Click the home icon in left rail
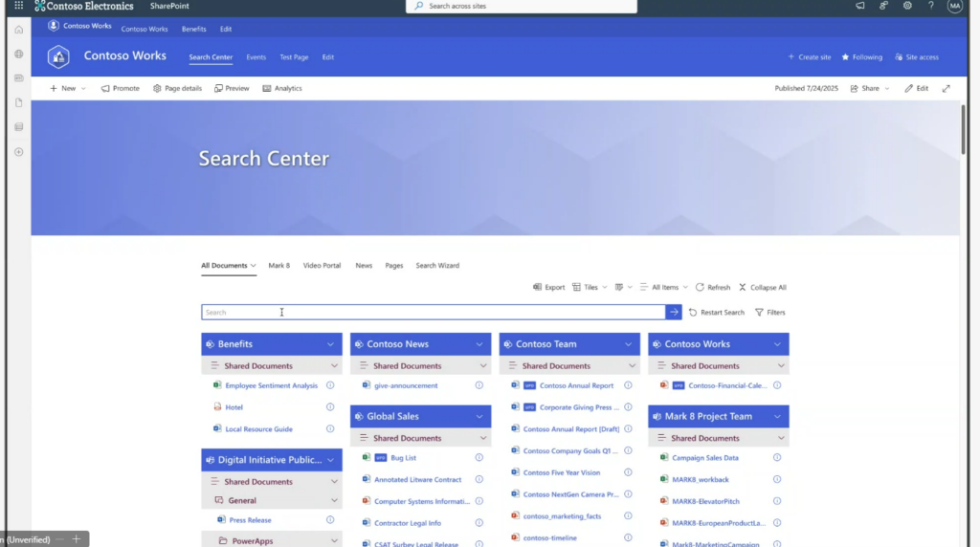 (19, 30)
